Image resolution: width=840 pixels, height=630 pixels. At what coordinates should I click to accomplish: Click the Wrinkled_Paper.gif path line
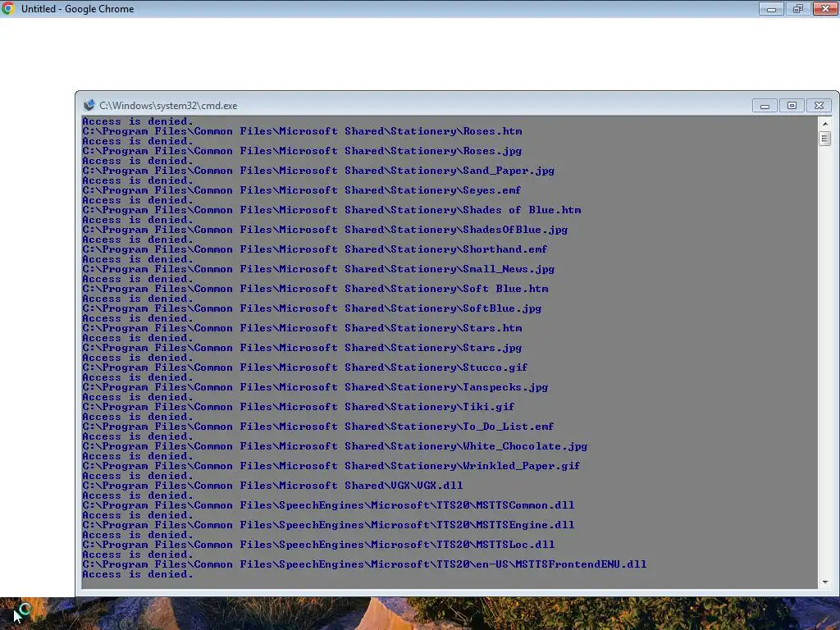pos(331,466)
